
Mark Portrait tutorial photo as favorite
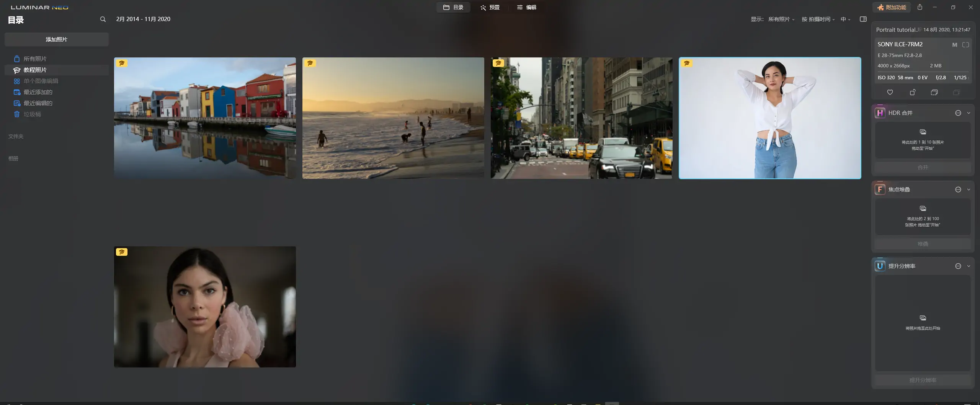click(889, 92)
